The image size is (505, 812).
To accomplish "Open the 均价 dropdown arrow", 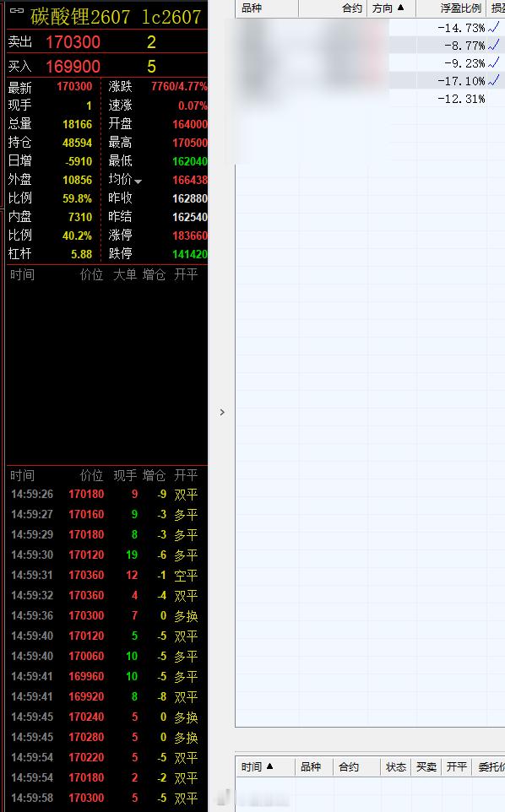I will [x=138, y=181].
